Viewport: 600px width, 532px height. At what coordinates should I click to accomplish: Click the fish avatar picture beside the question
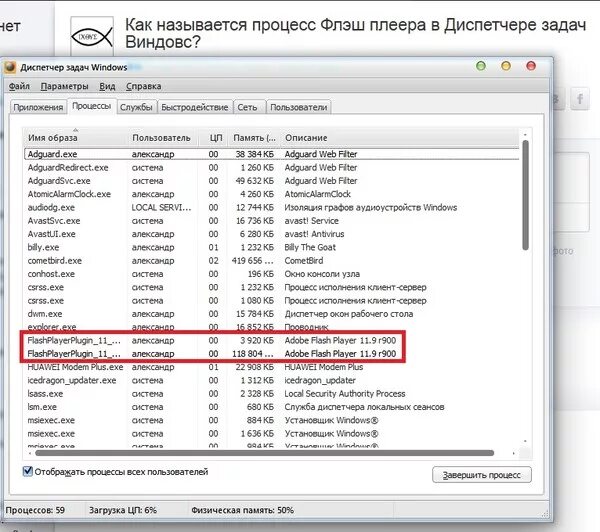point(92,36)
